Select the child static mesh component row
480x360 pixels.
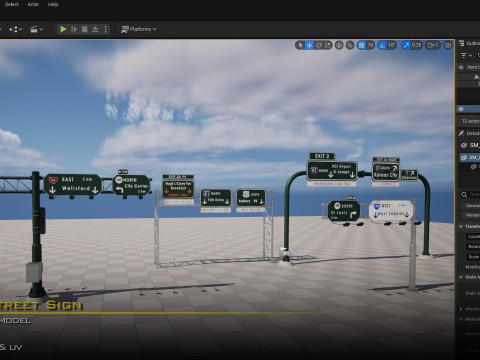click(x=474, y=167)
